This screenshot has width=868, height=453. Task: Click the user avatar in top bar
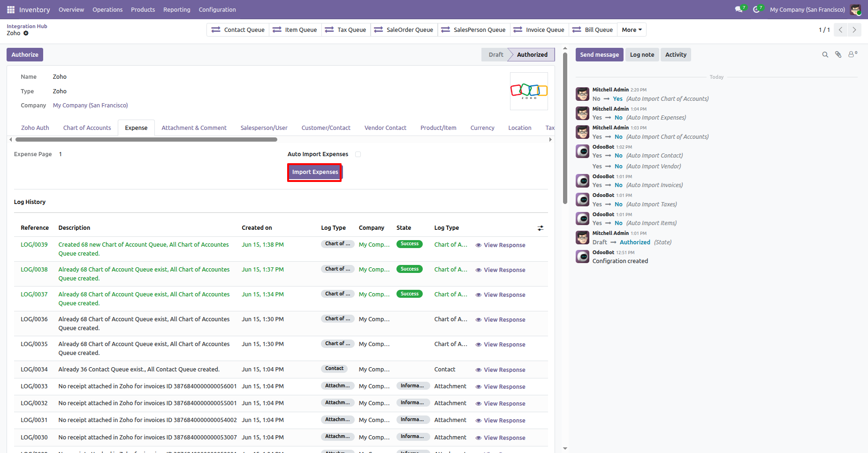pos(855,9)
